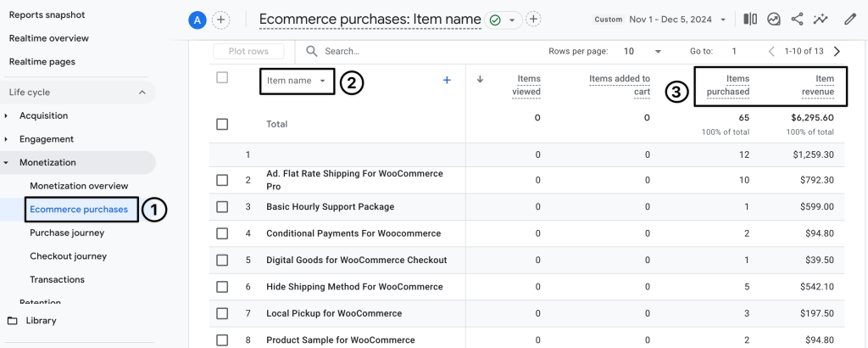The height and width of the screenshot is (348, 868).
Task: Click the plus icon to add secondary dimension
Action: [447, 81]
